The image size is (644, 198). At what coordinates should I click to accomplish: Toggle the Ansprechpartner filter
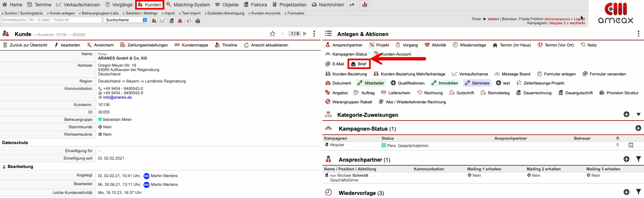638,159
